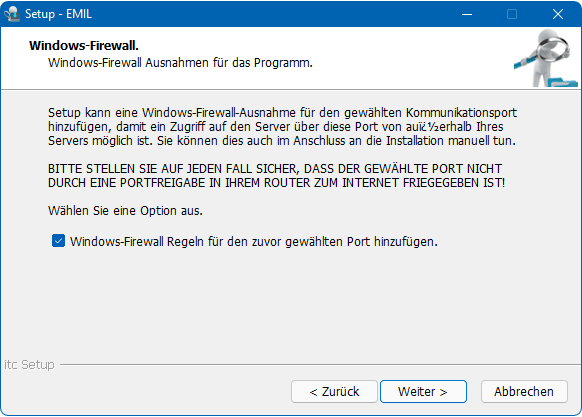Go back with the '< Zurück' button
The height and width of the screenshot is (417, 582).
334,391
